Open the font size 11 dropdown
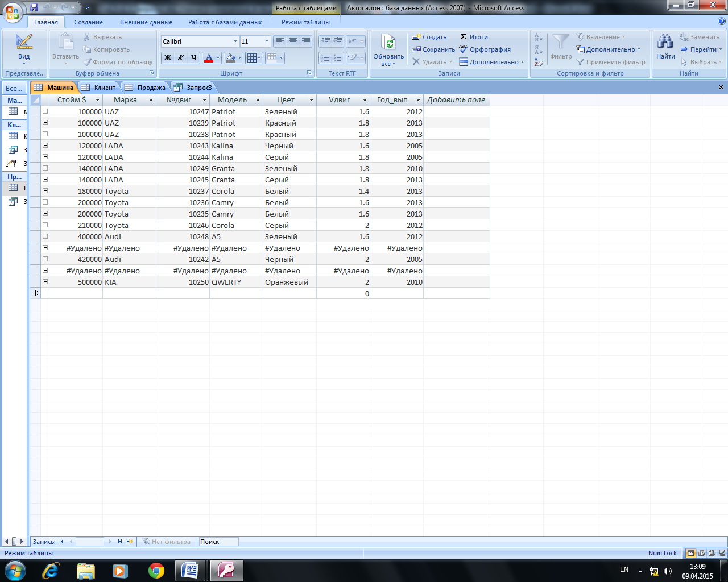 click(267, 41)
